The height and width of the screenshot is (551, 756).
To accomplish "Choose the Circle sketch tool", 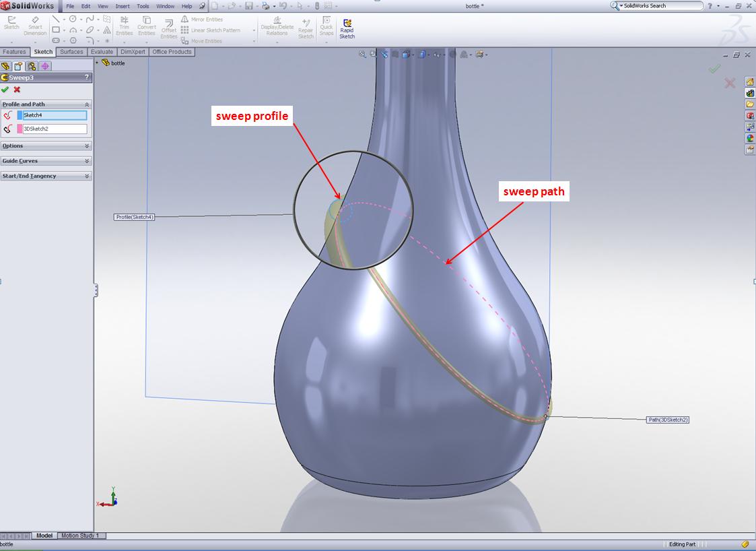I will point(73,19).
